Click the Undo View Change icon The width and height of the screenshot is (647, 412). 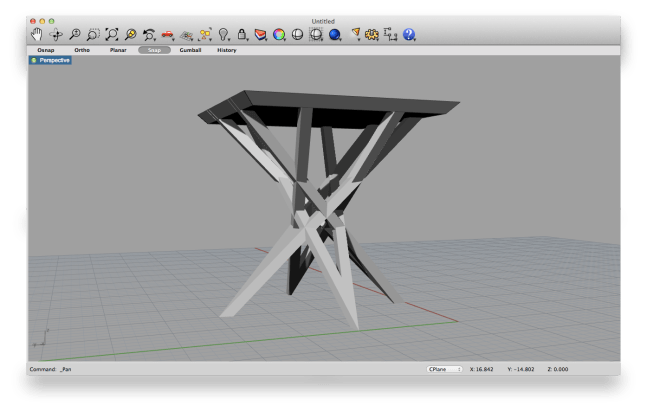pos(149,35)
